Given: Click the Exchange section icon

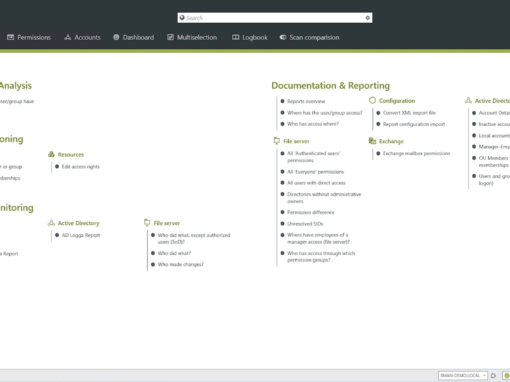Looking at the screenshot, I should tap(372, 141).
